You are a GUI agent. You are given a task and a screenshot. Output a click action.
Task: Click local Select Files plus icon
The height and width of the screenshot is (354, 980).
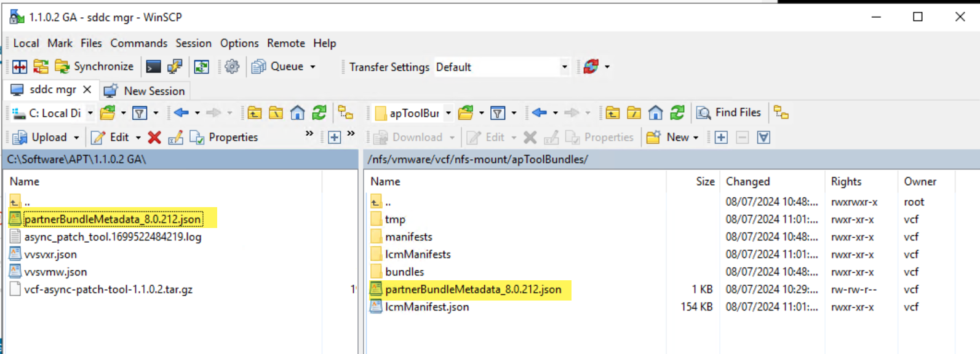click(335, 137)
